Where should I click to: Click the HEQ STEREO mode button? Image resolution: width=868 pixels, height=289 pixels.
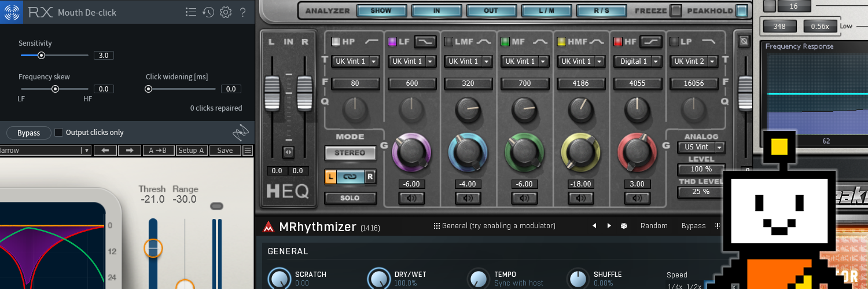tap(350, 153)
